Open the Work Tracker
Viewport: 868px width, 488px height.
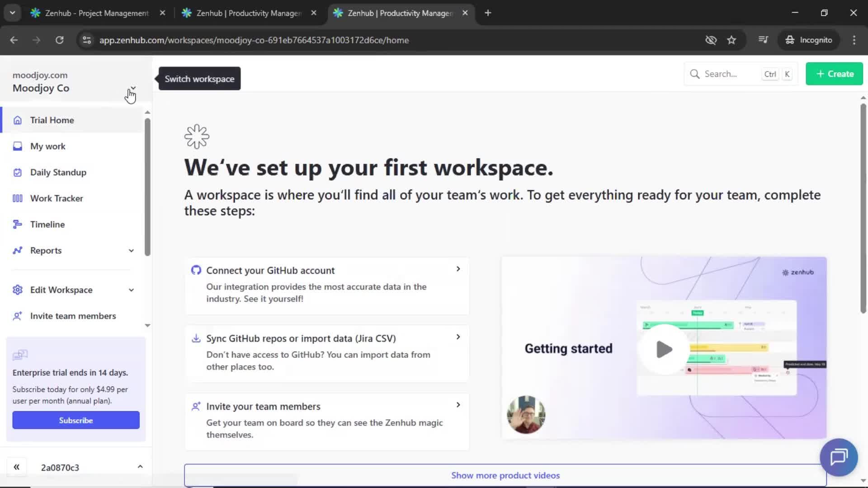57,198
